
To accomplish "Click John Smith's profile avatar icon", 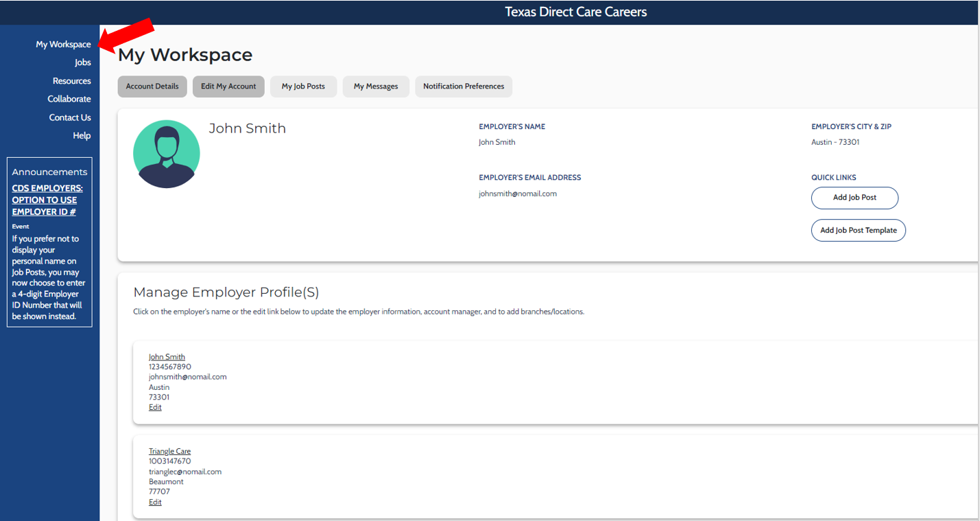I will pos(166,154).
